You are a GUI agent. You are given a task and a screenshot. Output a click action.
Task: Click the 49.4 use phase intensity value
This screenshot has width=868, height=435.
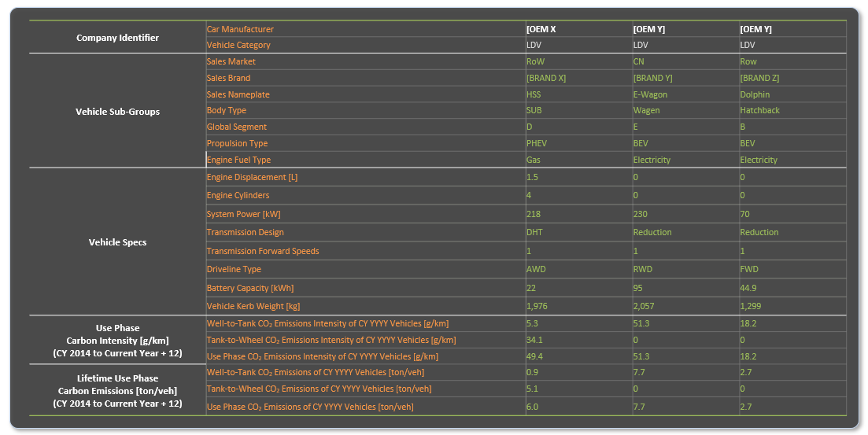534,356
